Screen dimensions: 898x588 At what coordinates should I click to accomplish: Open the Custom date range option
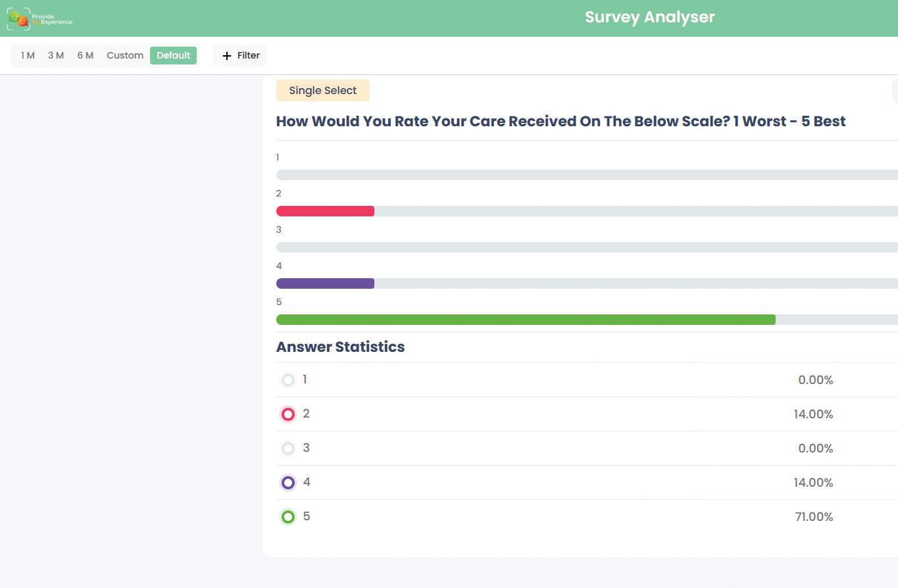[x=125, y=55]
